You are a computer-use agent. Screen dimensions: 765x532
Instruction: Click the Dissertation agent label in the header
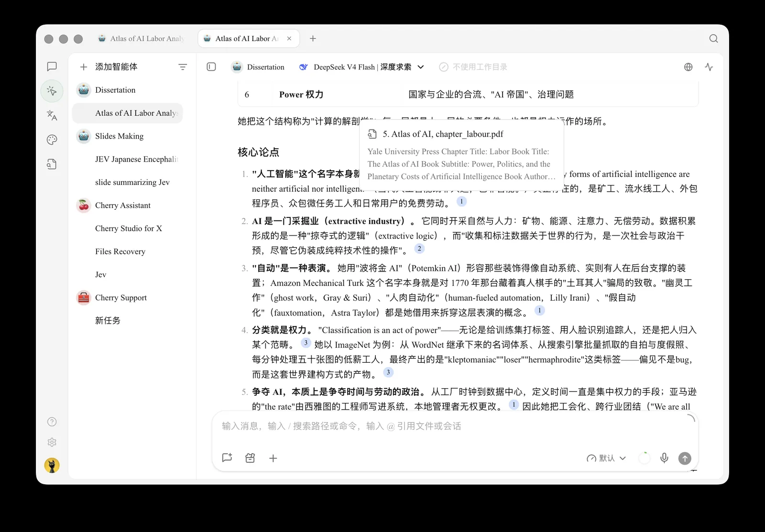(x=258, y=67)
